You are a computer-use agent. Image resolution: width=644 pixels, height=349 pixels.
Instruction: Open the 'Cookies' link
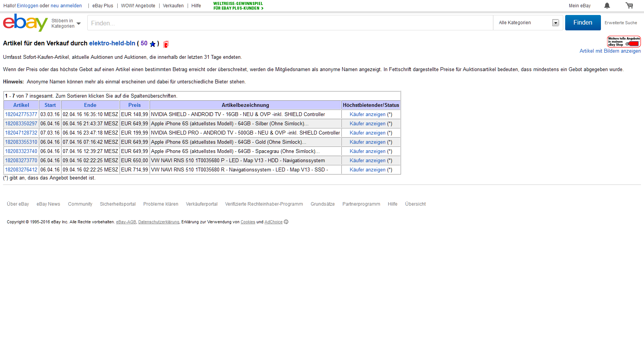click(248, 222)
